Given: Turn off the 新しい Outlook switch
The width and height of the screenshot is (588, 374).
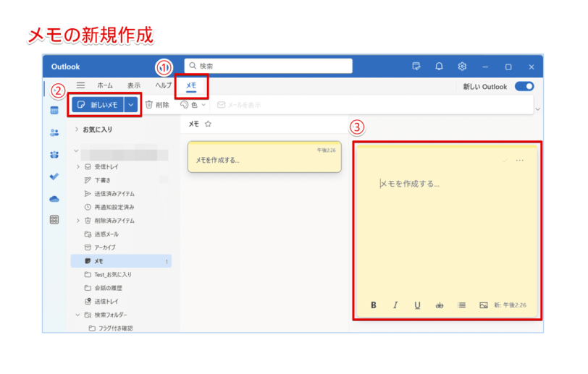Looking at the screenshot, I should (x=524, y=87).
